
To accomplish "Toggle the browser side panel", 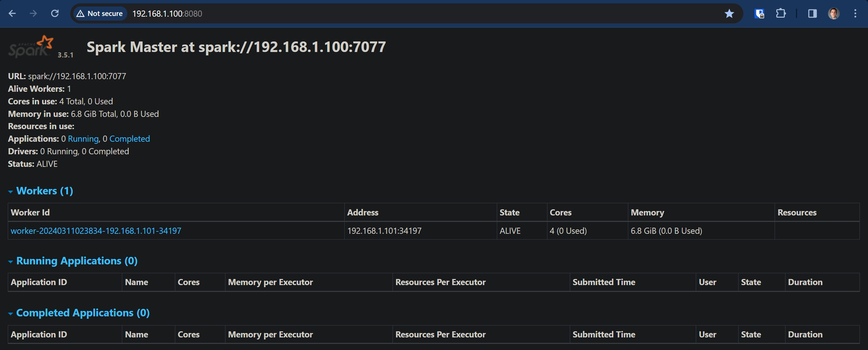I will [812, 14].
